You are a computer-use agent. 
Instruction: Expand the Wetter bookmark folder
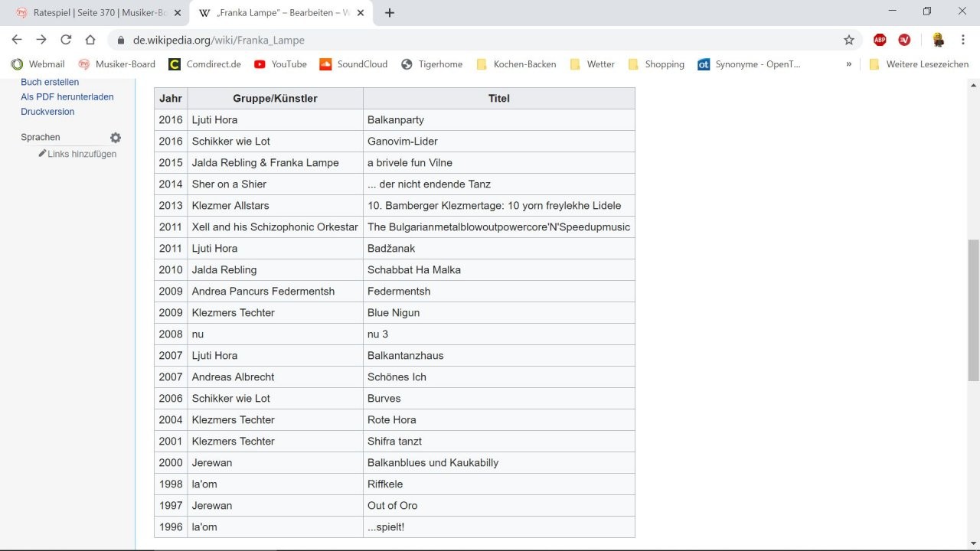[592, 64]
